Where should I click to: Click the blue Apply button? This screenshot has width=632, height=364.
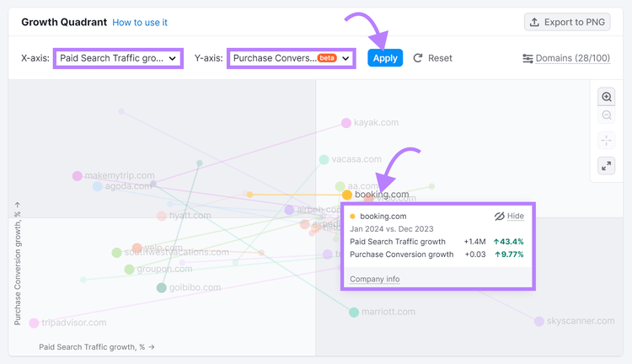point(385,58)
